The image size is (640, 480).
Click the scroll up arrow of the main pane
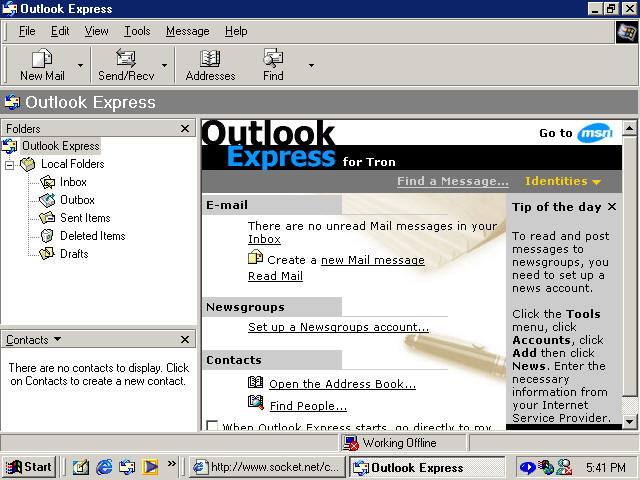tap(629, 129)
